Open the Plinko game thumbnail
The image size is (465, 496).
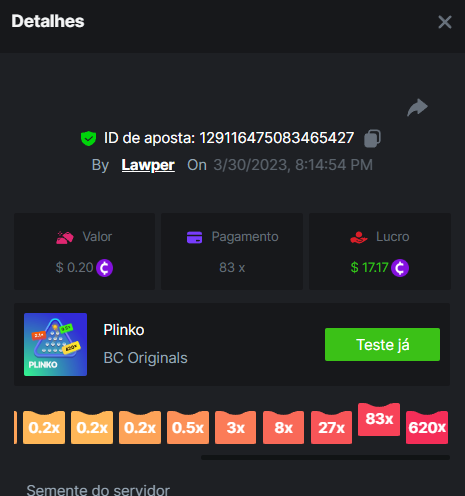tap(55, 344)
